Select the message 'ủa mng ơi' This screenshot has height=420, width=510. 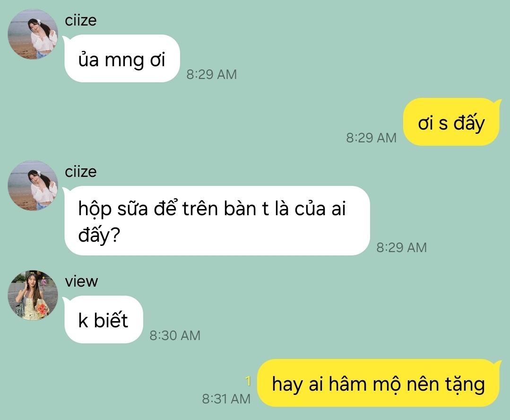point(122,59)
